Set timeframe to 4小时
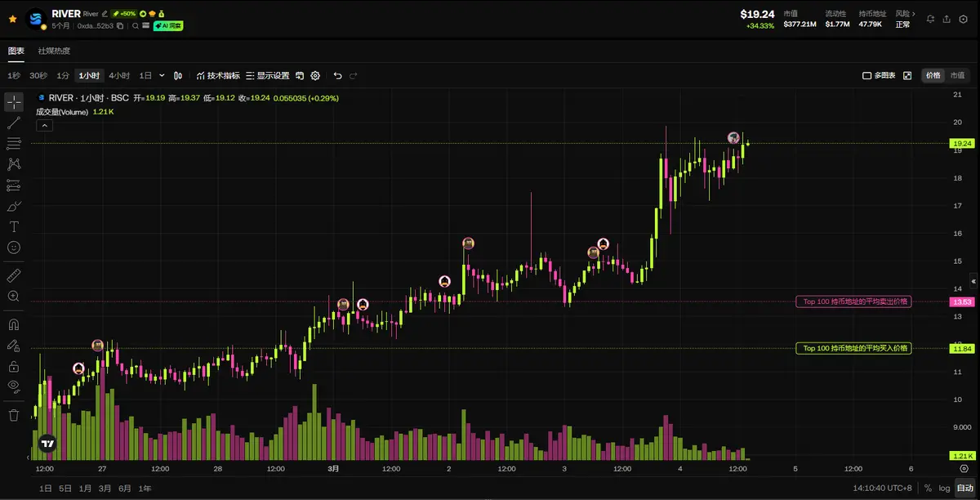Viewport: 980px width, 500px height. click(119, 75)
